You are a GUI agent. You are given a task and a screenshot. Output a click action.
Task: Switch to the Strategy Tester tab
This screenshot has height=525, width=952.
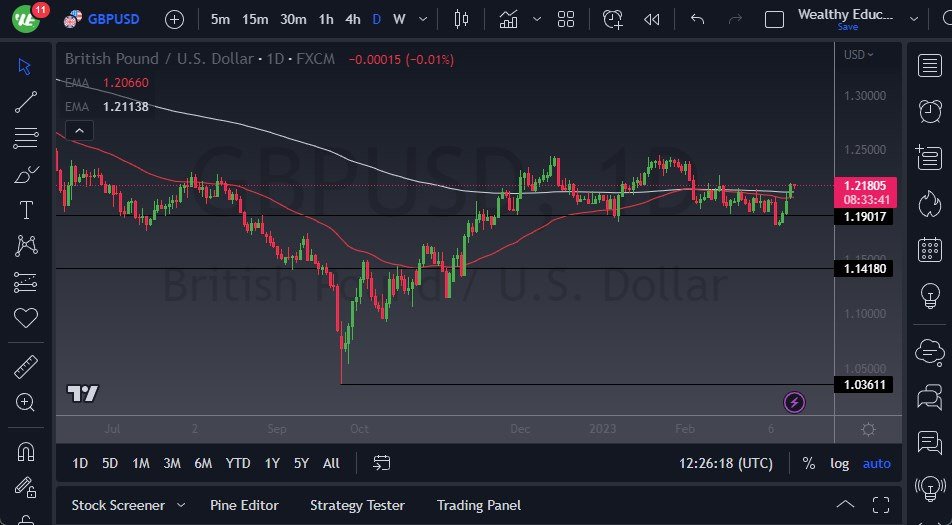coord(357,505)
